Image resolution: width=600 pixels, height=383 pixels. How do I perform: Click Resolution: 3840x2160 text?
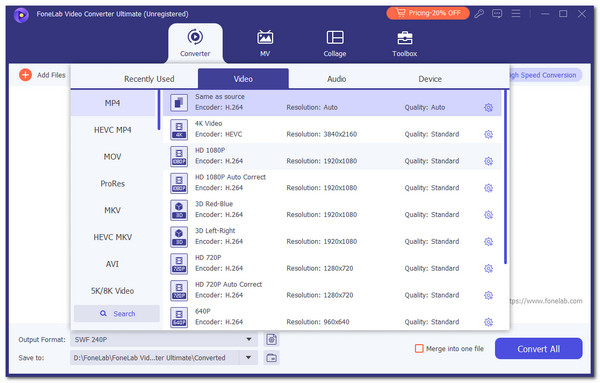[x=321, y=134]
